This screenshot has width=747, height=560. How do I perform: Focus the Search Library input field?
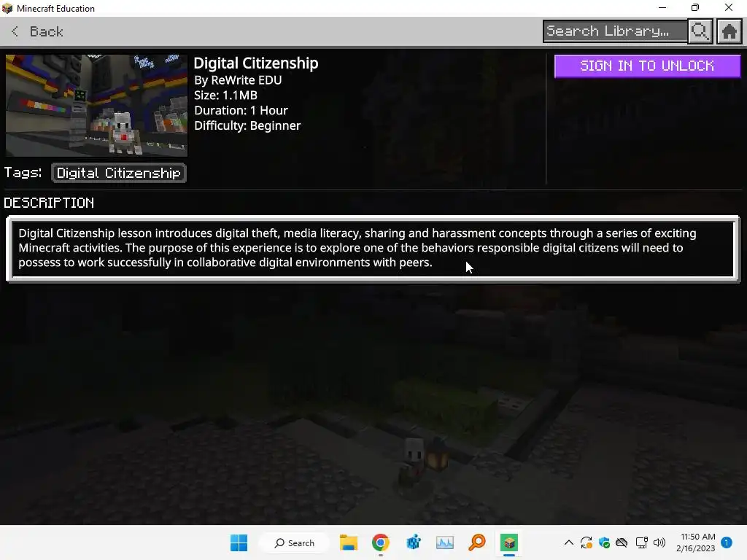click(x=615, y=31)
